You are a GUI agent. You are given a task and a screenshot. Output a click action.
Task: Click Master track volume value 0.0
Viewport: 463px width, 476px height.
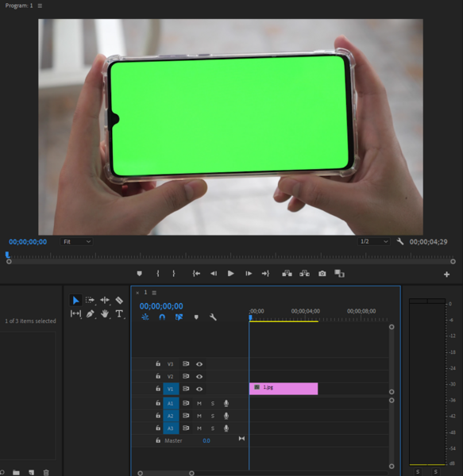click(x=206, y=440)
